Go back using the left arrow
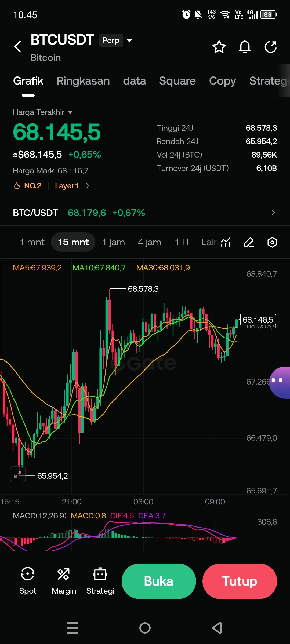290x644 pixels. pos(18,47)
